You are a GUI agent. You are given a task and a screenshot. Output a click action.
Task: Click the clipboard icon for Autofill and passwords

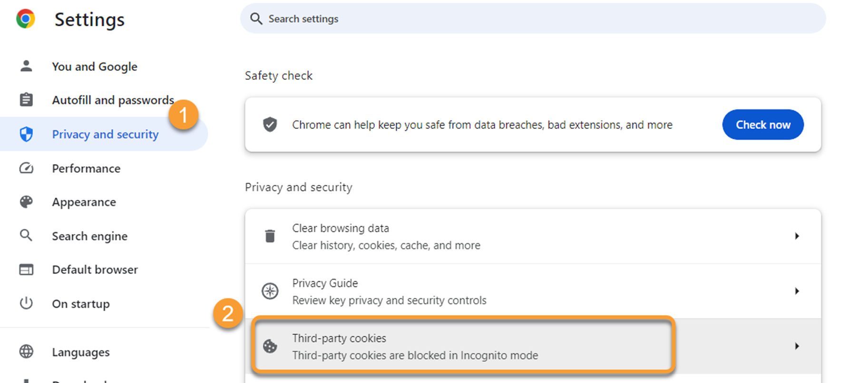[26, 100]
